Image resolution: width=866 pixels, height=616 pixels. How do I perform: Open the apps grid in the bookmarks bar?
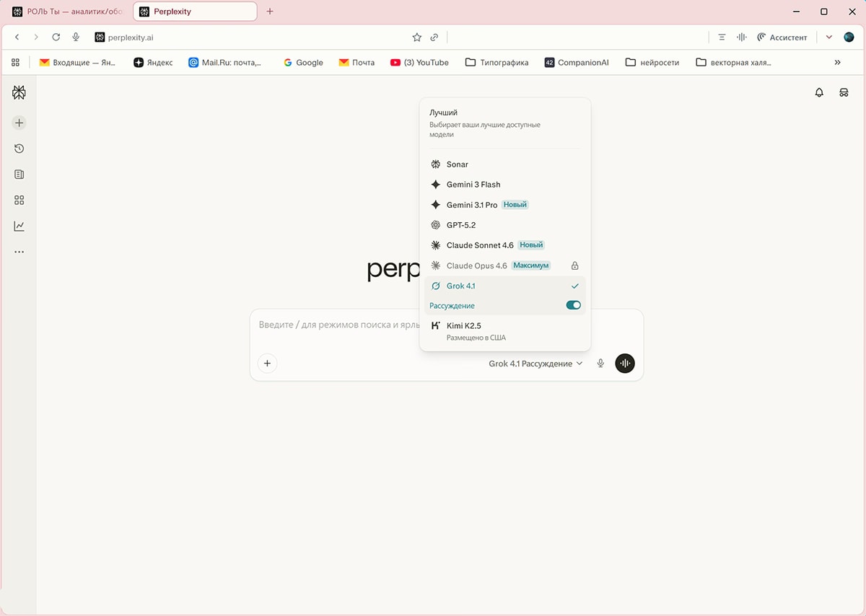(x=16, y=63)
